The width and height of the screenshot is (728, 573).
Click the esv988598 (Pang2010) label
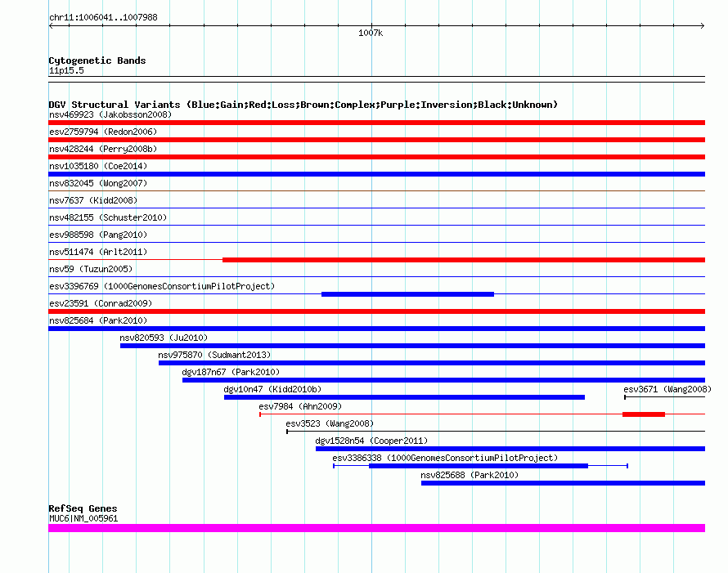tap(98, 235)
